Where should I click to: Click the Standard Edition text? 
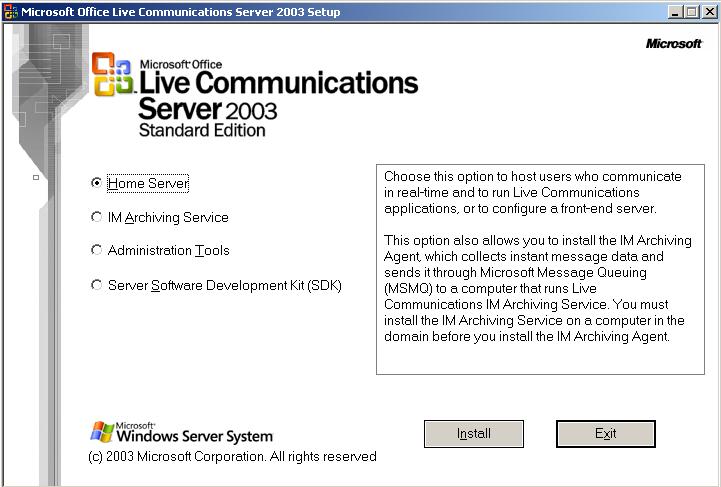(x=202, y=130)
